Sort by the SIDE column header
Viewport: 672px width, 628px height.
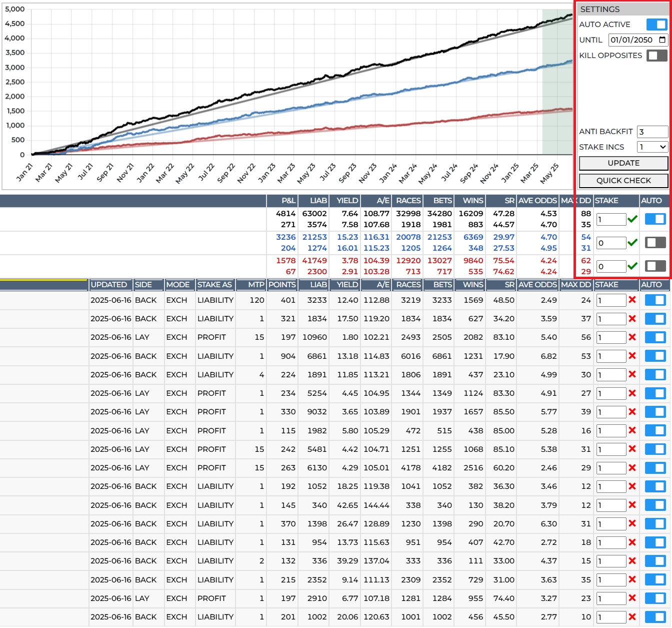(x=148, y=285)
